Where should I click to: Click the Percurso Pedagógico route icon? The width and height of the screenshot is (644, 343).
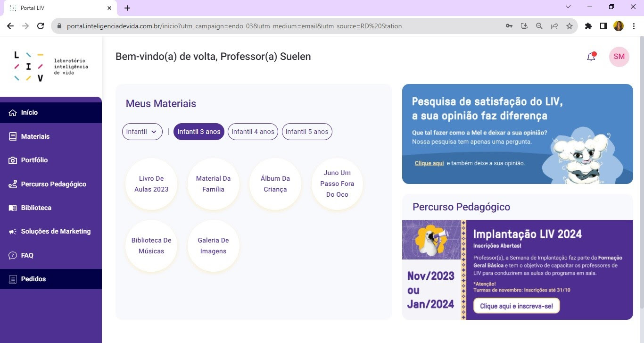13,184
